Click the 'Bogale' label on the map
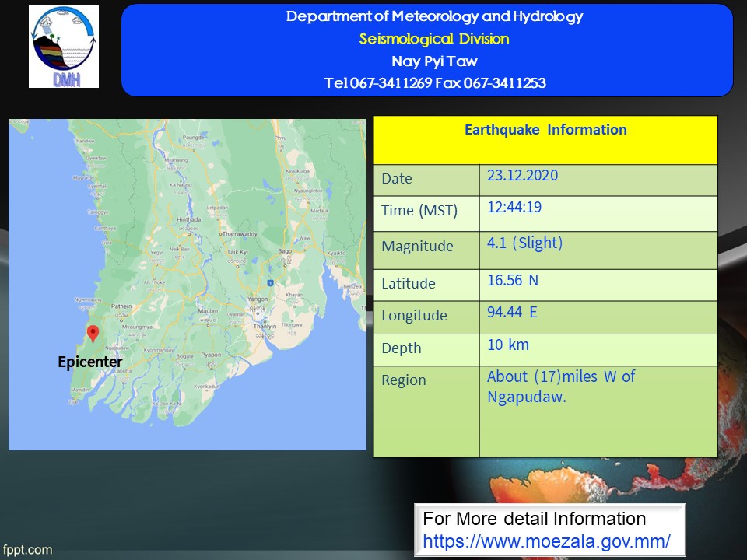 point(185,355)
